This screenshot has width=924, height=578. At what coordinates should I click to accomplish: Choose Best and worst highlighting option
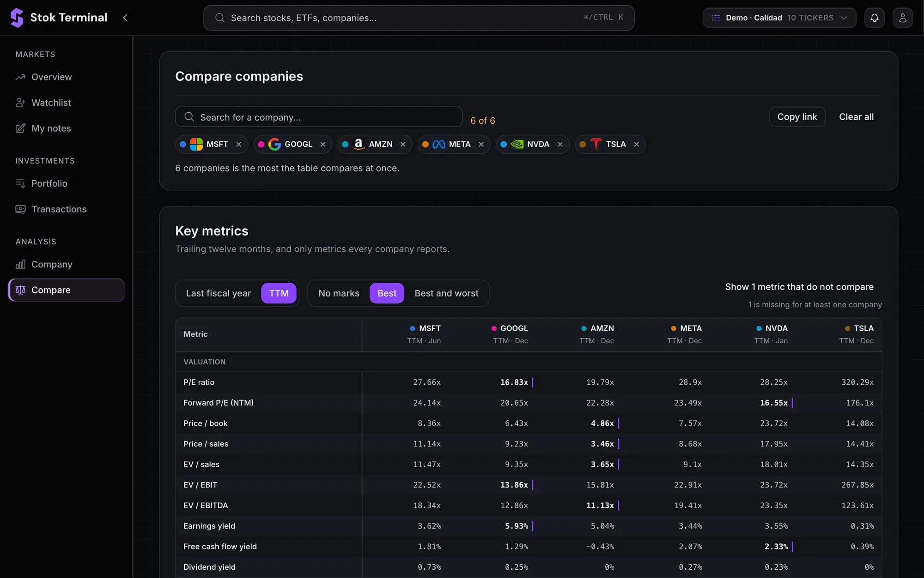[446, 293]
